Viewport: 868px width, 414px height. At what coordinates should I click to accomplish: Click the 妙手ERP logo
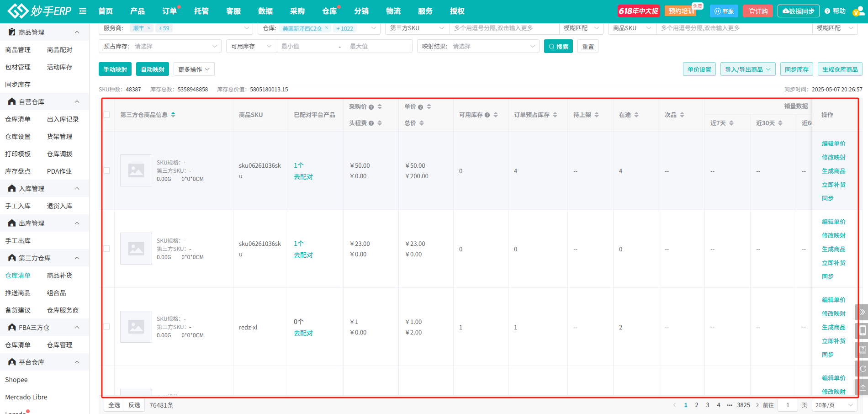point(39,11)
